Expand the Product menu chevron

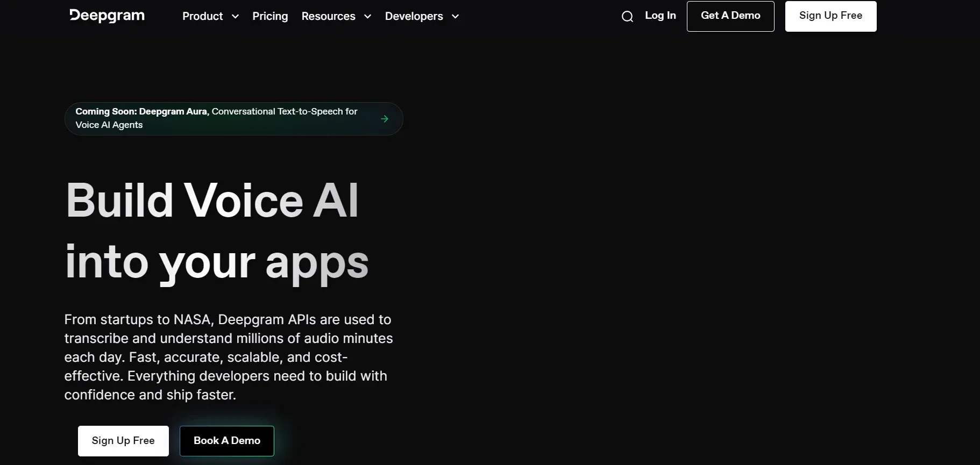(x=235, y=17)
